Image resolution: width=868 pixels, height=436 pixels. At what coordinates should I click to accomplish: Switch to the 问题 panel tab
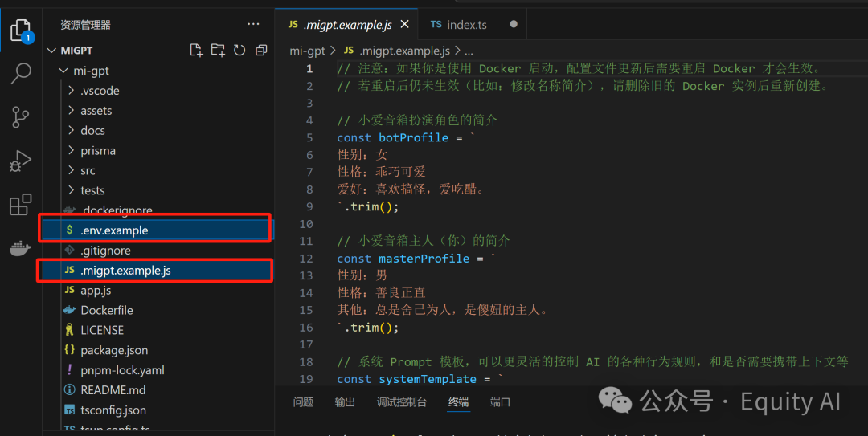303,402
